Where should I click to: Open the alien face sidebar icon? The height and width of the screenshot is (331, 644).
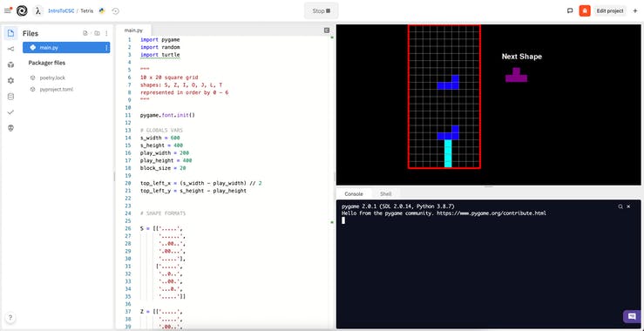click(x=11, y=128)
